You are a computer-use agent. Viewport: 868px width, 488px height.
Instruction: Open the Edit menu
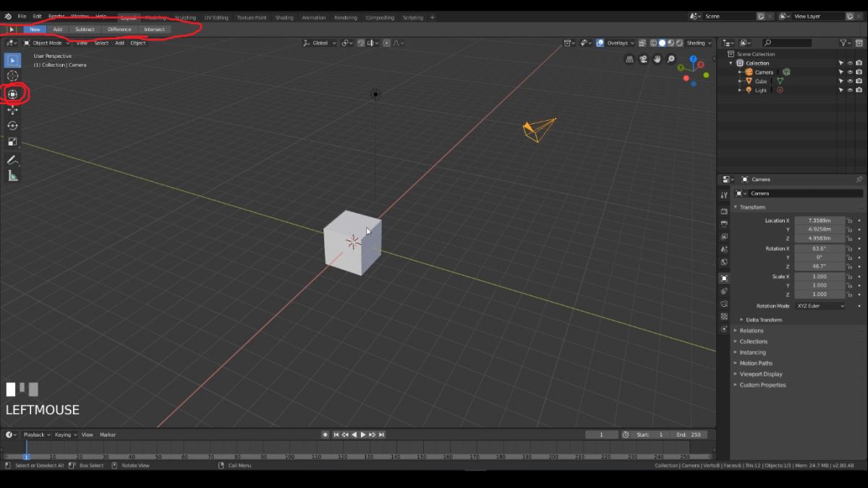click(x=37, y=17)
